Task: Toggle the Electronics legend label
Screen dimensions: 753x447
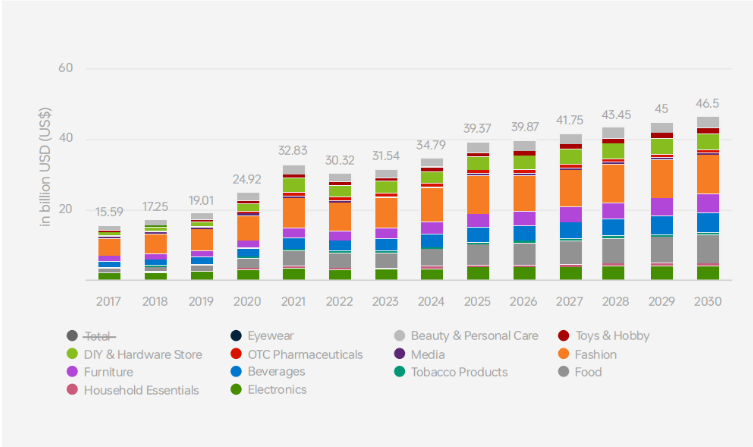Action: [x=277, y=389]
